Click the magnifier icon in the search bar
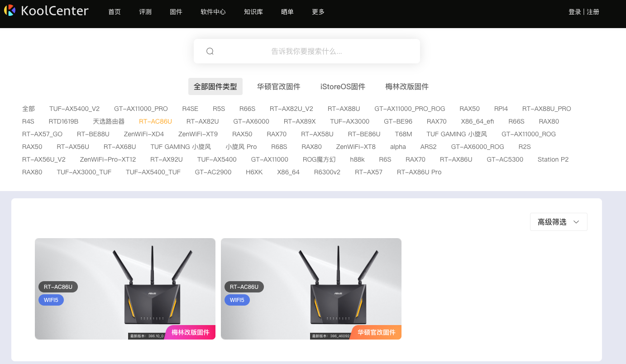Screen dimensions: 626x364 (210, 51)
